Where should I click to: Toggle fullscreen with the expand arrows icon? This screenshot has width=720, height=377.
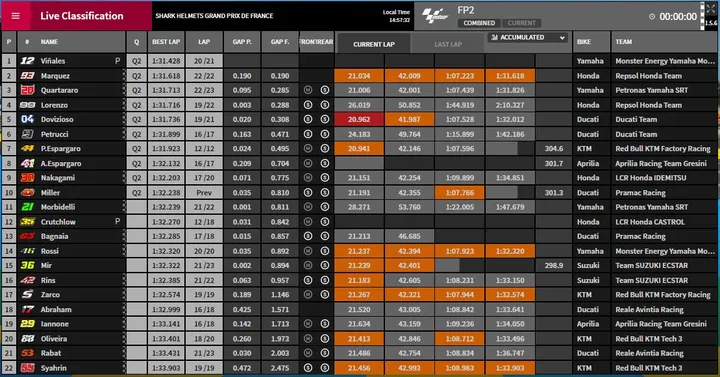[x=710, y=9]
